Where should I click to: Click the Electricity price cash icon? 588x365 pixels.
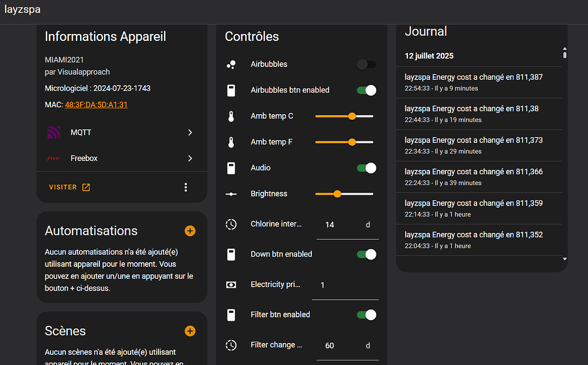click(x=231, y=285)
